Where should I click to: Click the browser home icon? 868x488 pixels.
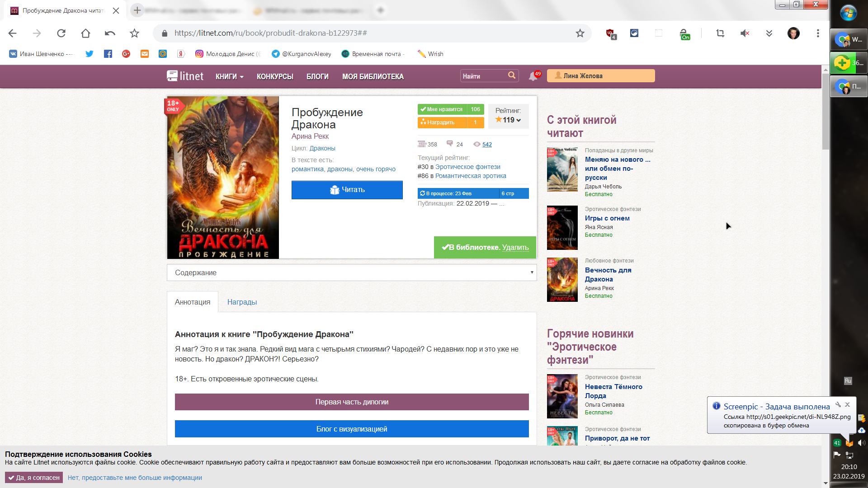point(85,33)
